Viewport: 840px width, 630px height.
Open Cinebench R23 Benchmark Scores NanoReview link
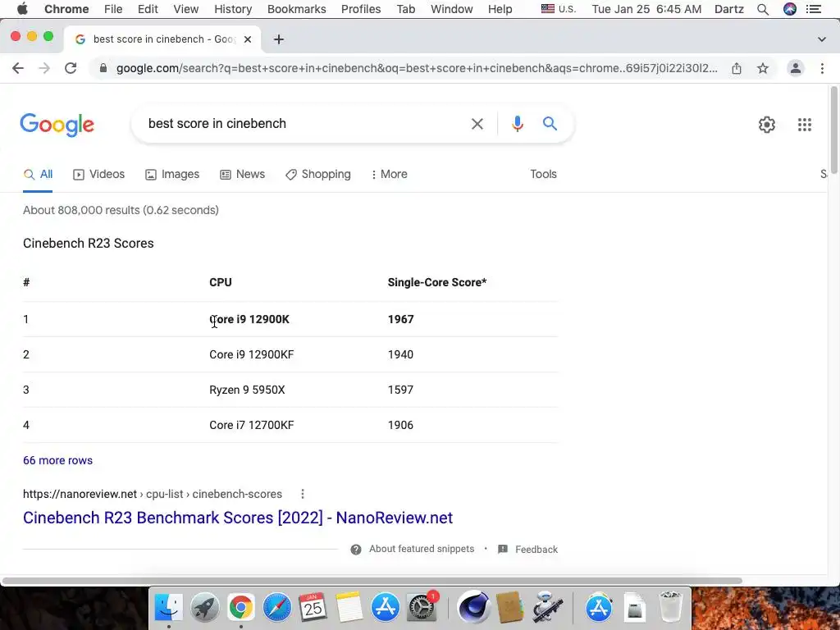pos(238,518)
